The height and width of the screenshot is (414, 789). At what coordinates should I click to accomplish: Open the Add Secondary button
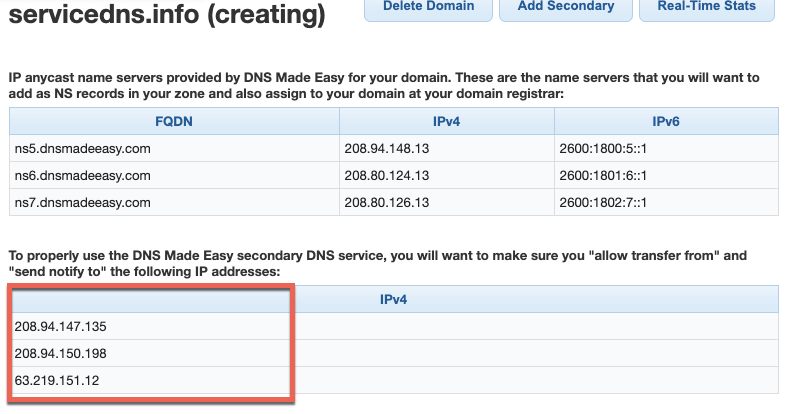566,9
